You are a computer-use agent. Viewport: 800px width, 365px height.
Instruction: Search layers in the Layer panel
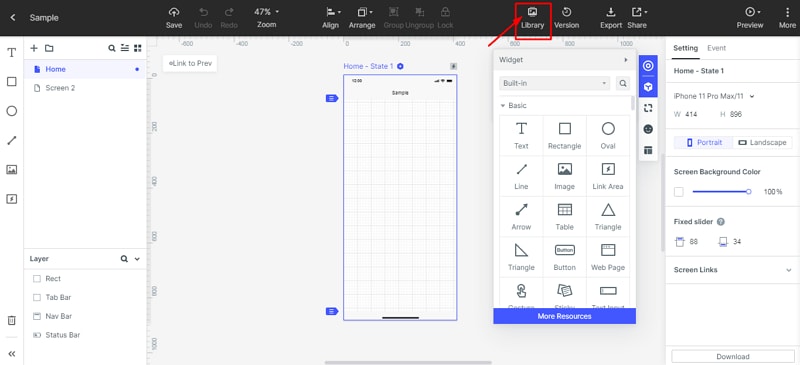124,259
